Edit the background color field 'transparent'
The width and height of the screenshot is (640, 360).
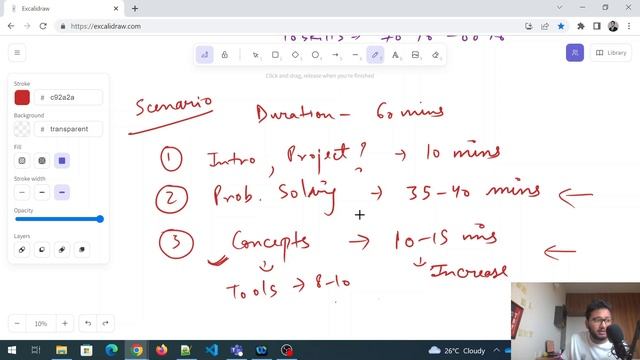coord(68,129)
